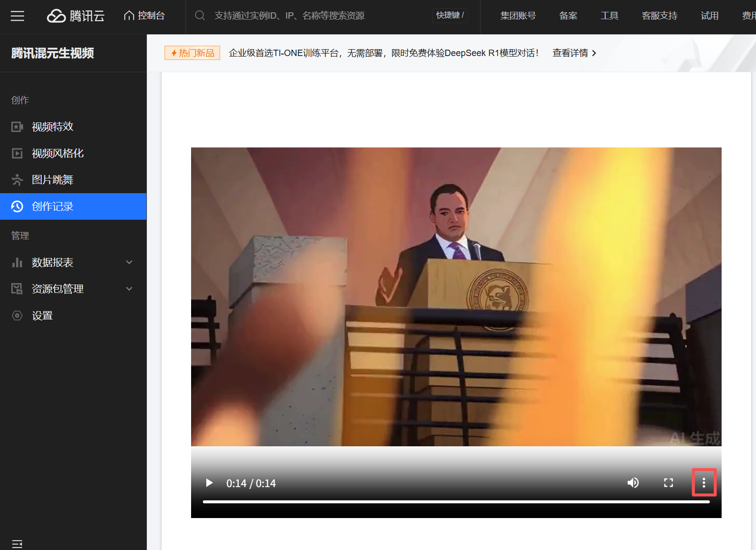Select 创作记录 in sidebar
Screen dimensions: 756x550
[73, 206]
